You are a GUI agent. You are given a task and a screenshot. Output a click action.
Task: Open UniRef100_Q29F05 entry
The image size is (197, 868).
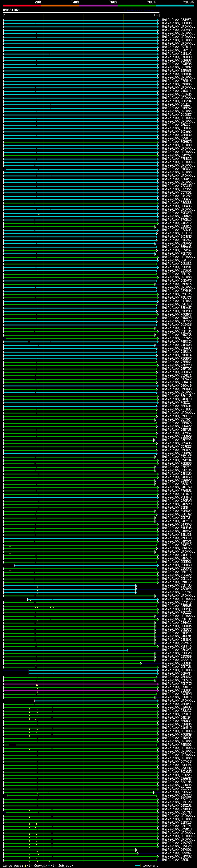(x=177, y=501)
